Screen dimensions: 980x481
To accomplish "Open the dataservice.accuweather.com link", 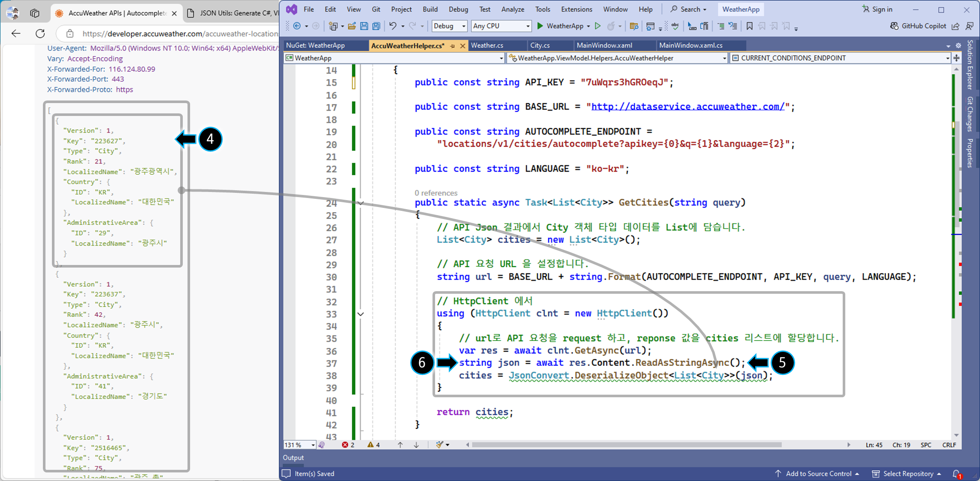I will point(687,107).
